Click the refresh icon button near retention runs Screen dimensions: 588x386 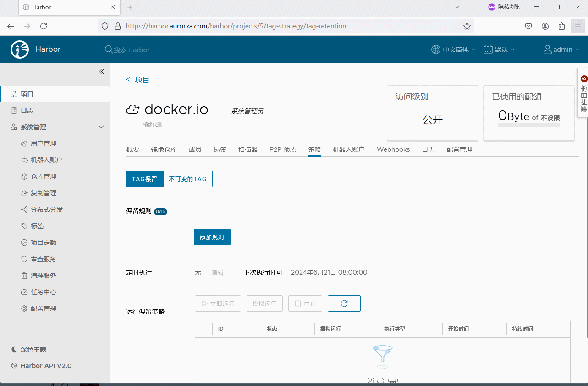tap(344, 303)
